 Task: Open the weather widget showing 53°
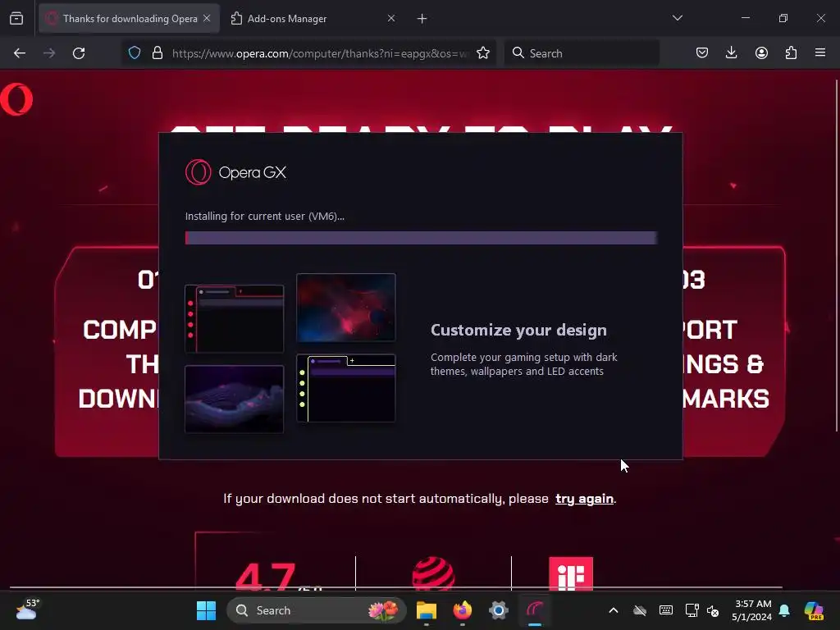pyautogui.click(x=27, y=609)
